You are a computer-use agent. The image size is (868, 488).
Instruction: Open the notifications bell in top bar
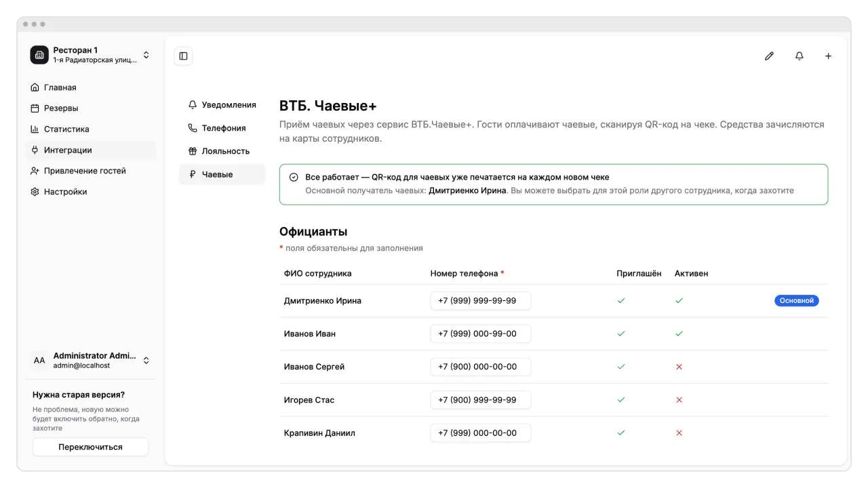coord(800,56)
